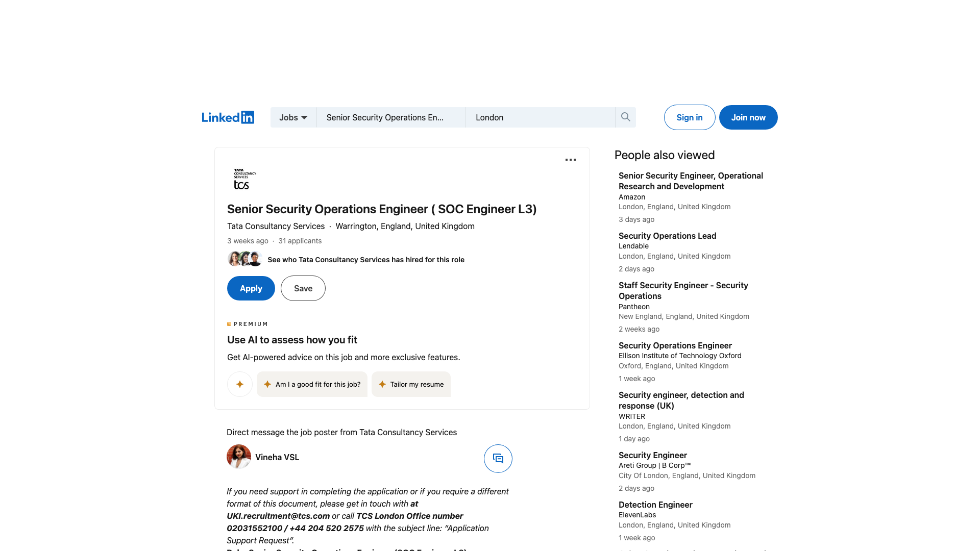Open Security Operations Lead at Lendable
Viewport: 980px width, 551px height.
pyautogui.click(x=668, y=236)
